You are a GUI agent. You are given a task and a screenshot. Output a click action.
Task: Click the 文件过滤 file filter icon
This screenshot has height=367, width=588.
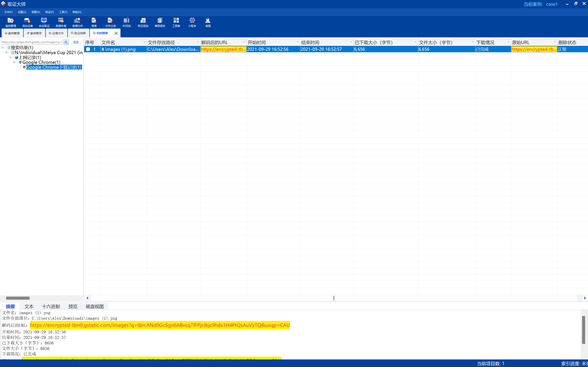110,22
